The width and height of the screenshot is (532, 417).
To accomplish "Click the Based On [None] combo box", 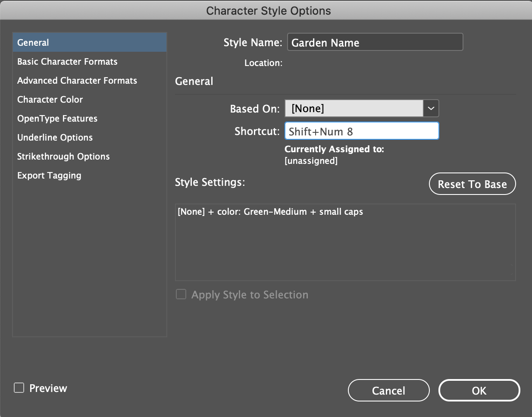I will tap(354, 108).
